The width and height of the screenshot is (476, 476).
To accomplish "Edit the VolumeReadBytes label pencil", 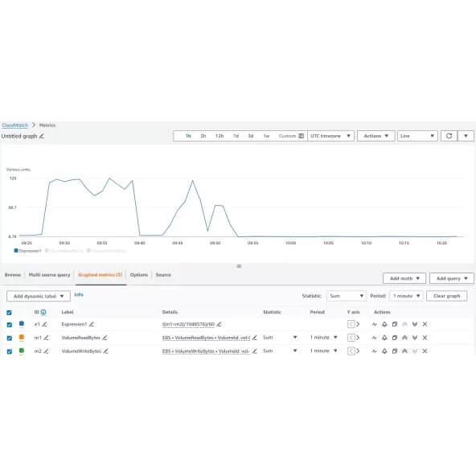I will click(x=105, y=338).
